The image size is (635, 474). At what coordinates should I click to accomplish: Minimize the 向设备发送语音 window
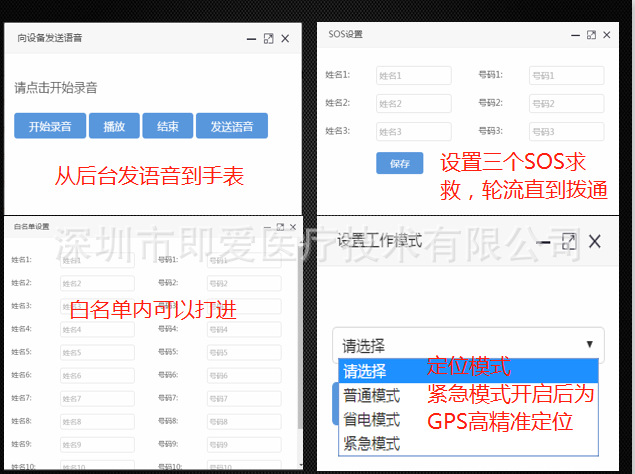tap(251, 39)
